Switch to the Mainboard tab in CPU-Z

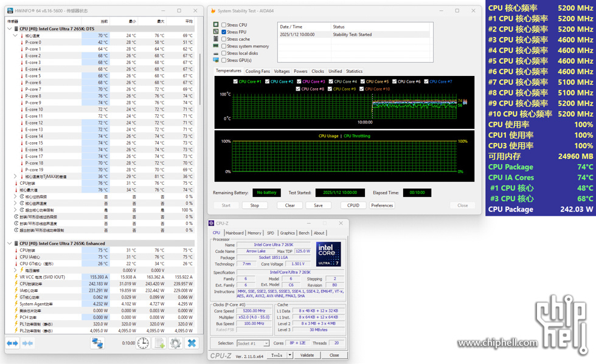click(235, 233)
